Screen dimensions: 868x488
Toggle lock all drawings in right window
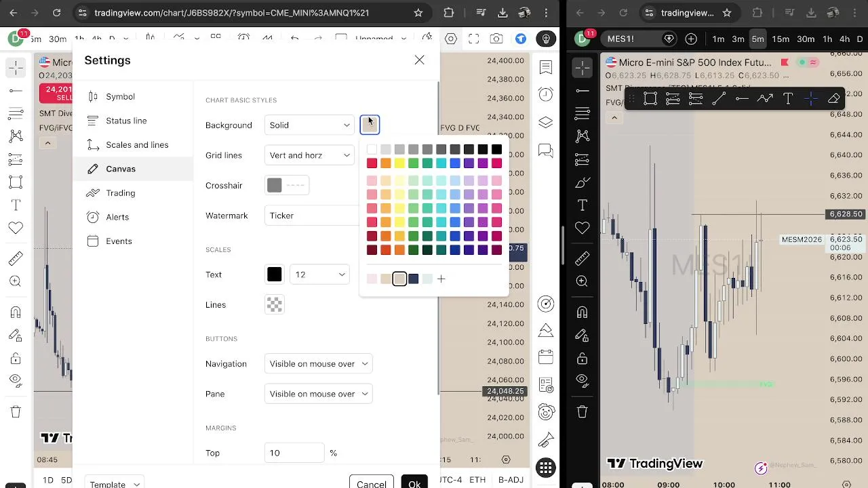pos(582,359)
